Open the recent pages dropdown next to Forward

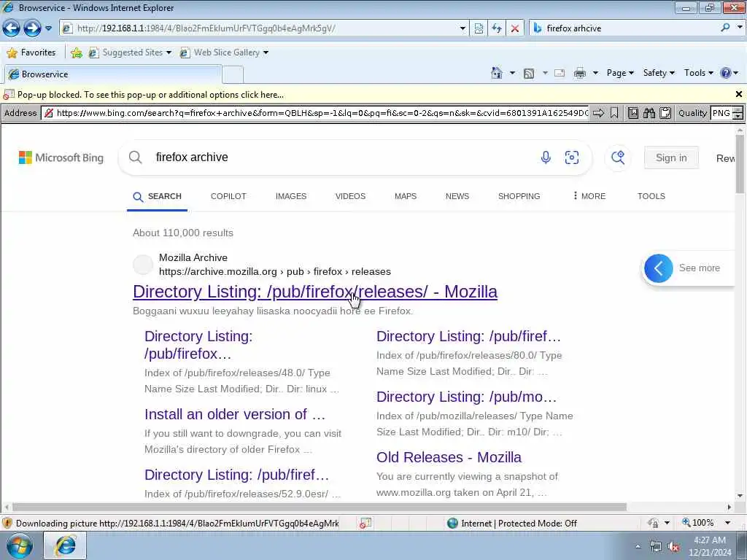tap(48, 28)
